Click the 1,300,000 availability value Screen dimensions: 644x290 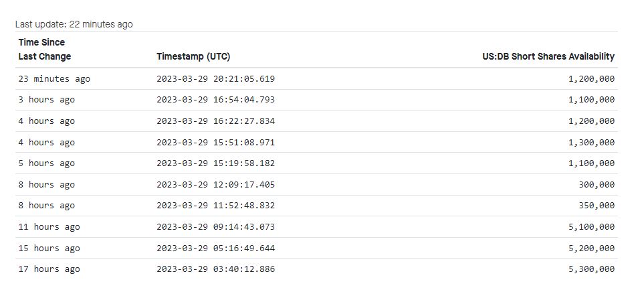click(x=591, y=142)
